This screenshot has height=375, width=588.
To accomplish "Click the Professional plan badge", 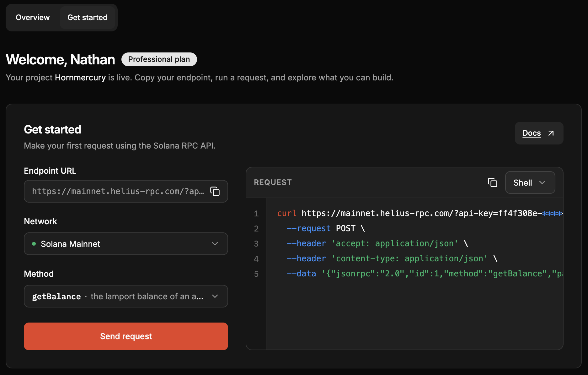I will (x=159, y=59).
